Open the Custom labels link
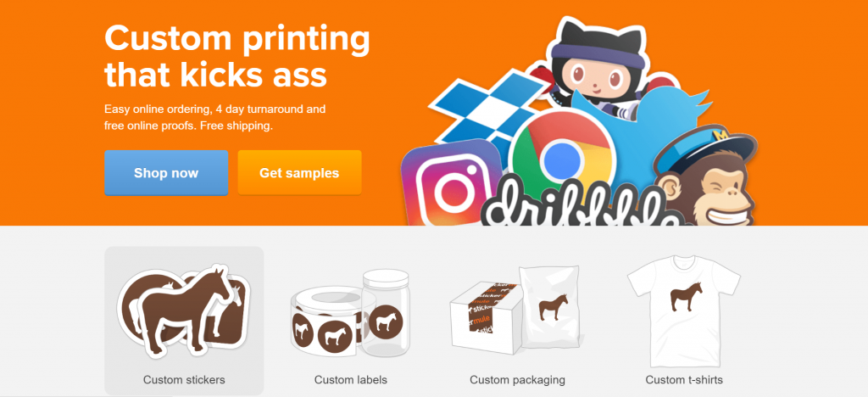868x397 pixels. (x=350, y=380)
